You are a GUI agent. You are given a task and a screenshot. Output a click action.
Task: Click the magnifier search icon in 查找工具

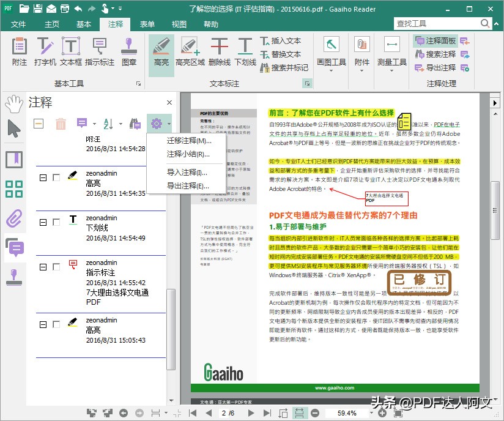coord(484,23)
